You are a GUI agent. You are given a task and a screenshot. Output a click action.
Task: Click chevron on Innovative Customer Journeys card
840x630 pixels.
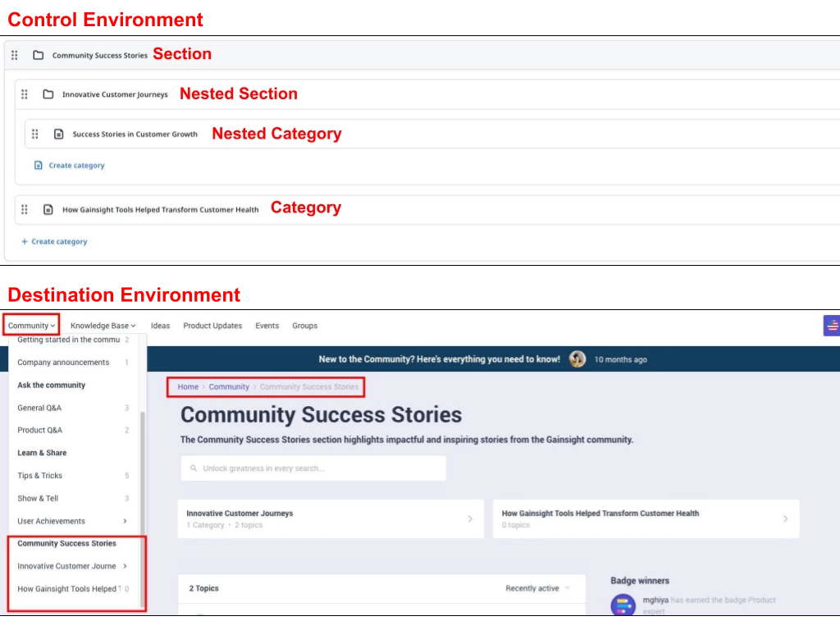click(470, 518)
